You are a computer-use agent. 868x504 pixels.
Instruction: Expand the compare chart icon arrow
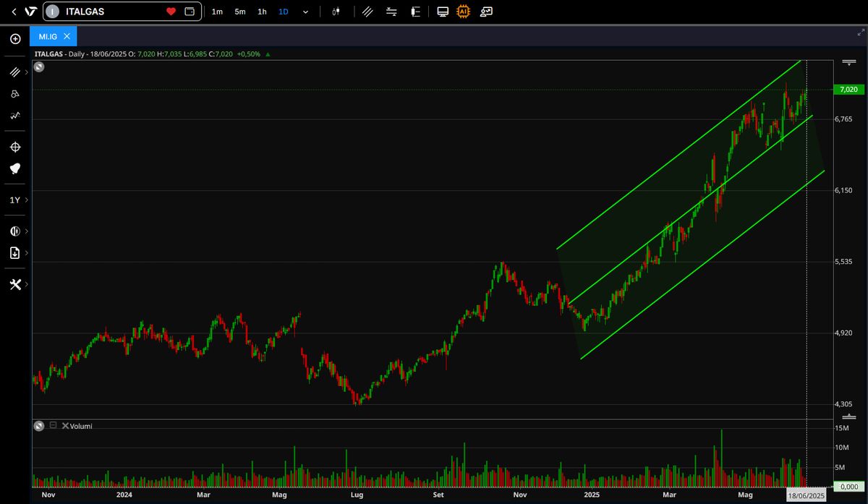click(27, 231)
